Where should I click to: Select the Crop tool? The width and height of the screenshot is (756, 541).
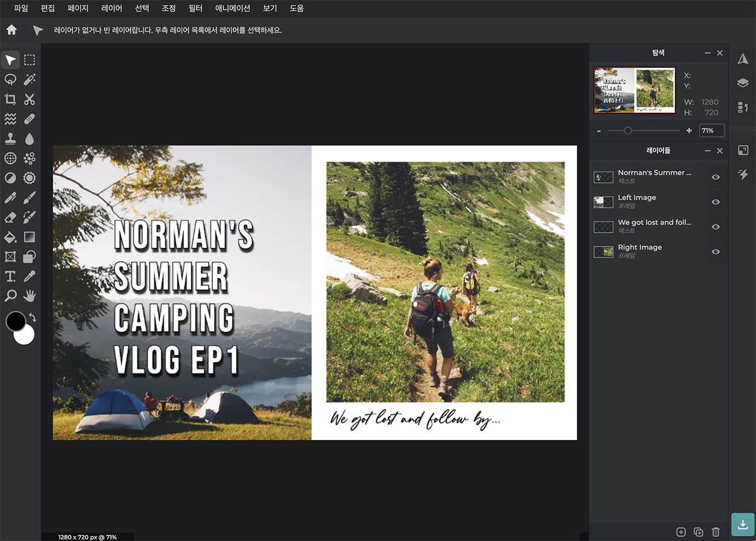tap(10, 99)
